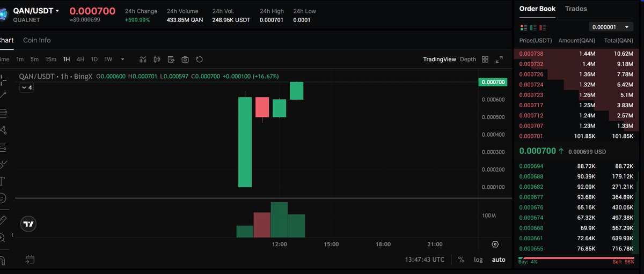Click the QAN coin logo icon
644x274 pixels.
tap(3, 13)
